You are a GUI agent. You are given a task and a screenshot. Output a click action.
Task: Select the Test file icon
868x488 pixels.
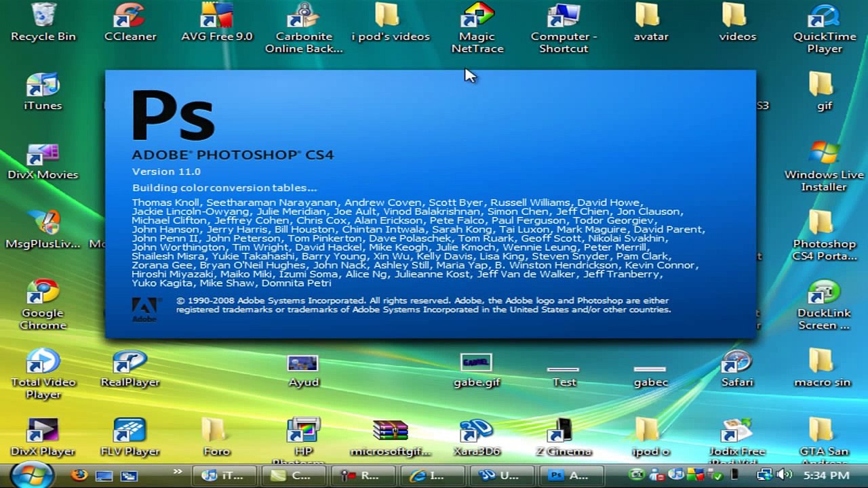click(x=564, y=376)
